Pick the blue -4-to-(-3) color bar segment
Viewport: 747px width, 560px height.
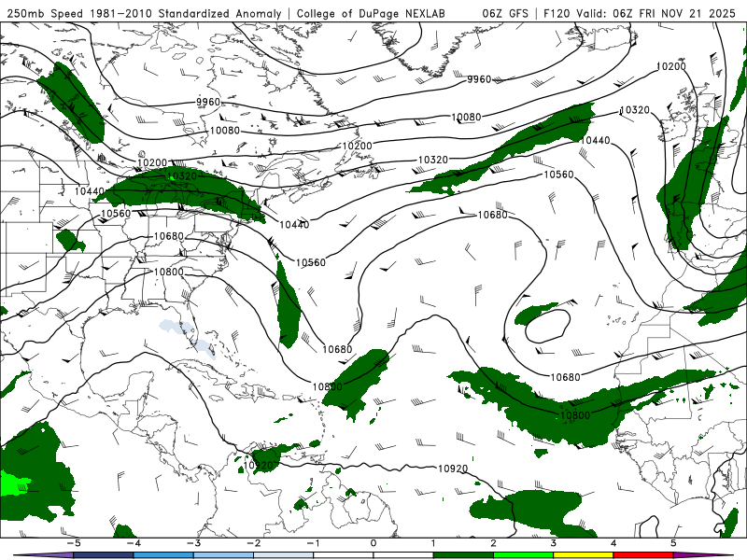163,555
